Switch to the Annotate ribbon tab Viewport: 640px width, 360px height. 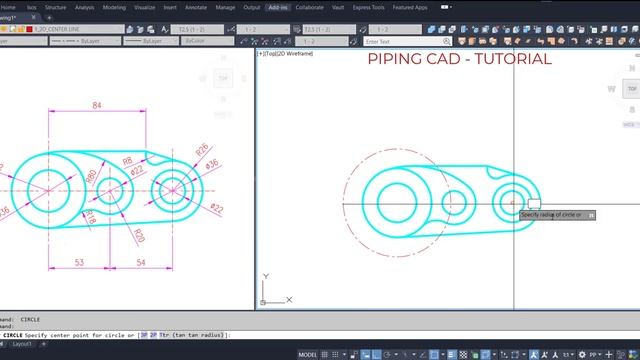[196, 7]
